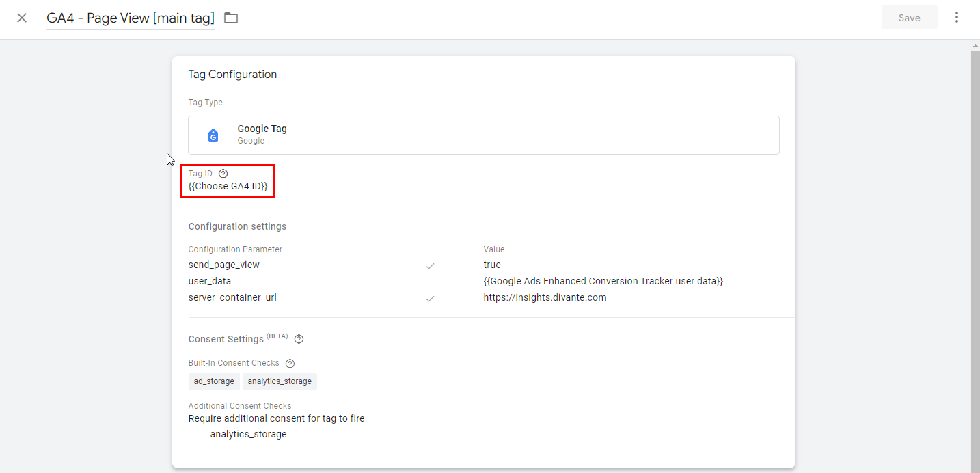Image resolution: width=980 pixels, height=473 pixels.
Task: Click https://insights.divante.com value
Action: coord(545,297)
